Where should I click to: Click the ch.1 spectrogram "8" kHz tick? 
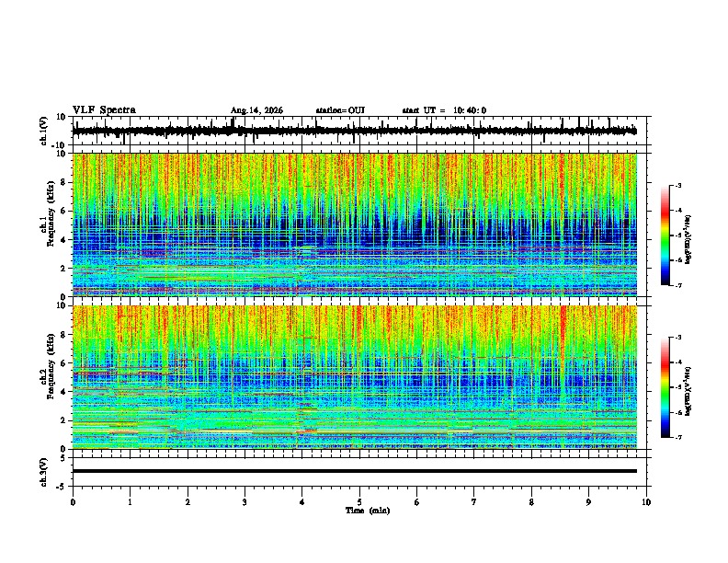(63, 182)
